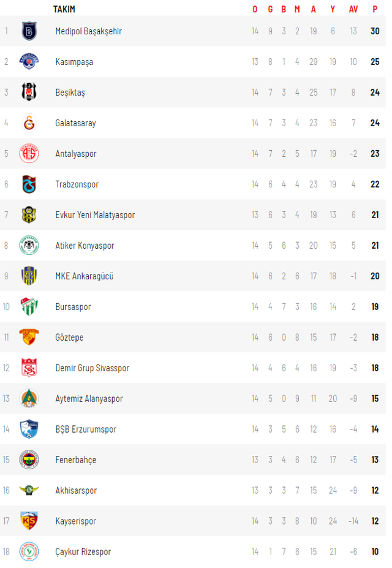Select the Aytemiz Alanyaspor table row name

click(89, 398)
